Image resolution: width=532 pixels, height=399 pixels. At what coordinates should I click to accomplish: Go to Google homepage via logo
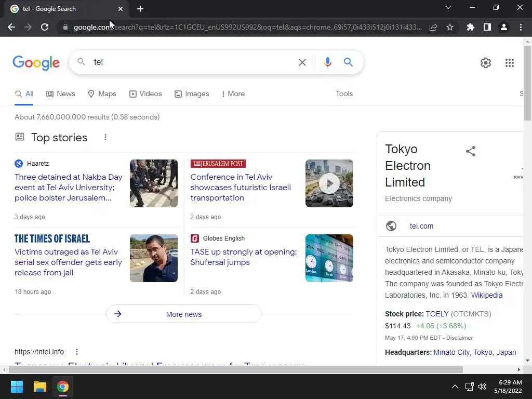[x=36, y=63]
